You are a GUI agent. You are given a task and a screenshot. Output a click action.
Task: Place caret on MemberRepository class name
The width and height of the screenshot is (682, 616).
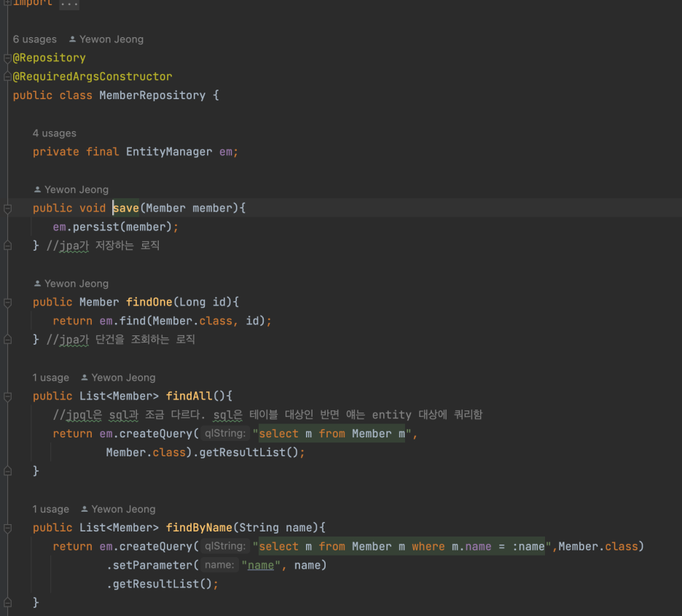152,95
